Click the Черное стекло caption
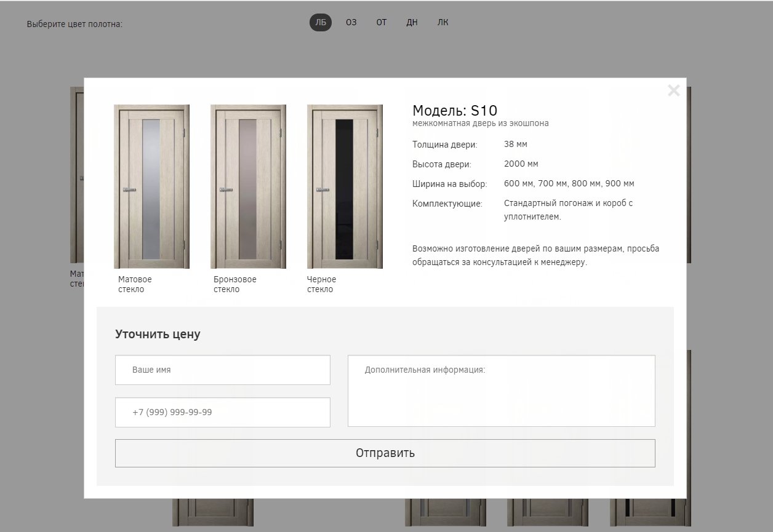Viewport: 773px width, 532px height. click(322, 284)
